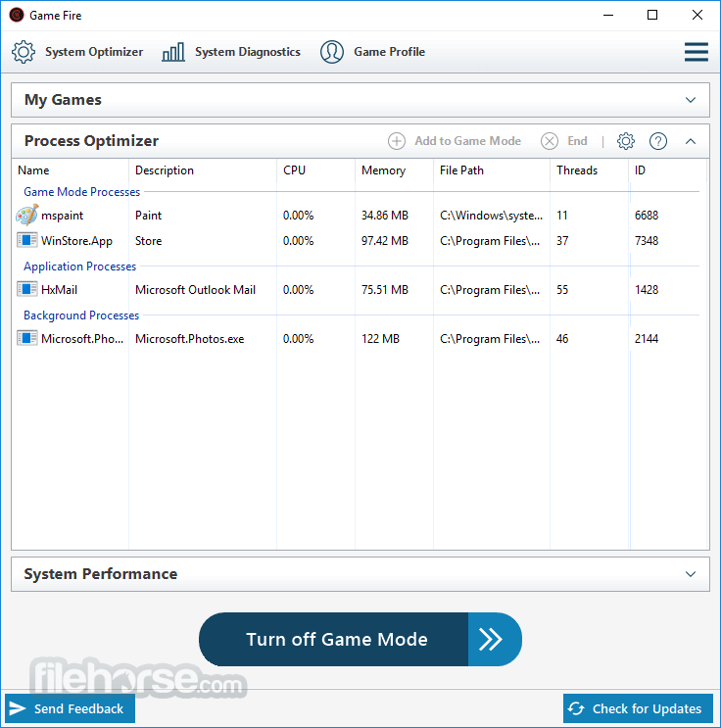
Task: Open Process Optimizer settings gear
Action: tap(625, 141)
